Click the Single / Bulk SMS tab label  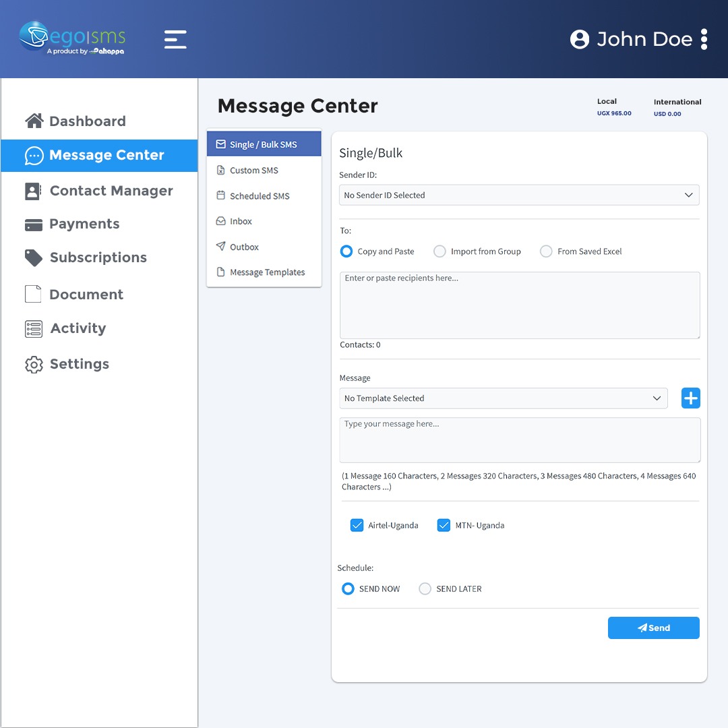(264, 144)
